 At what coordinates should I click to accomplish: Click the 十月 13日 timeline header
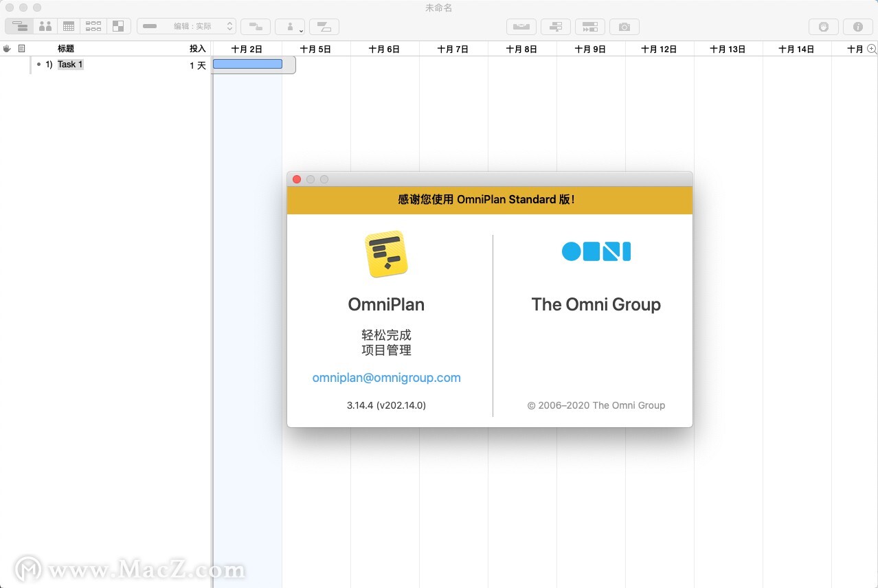coord(728,49)
